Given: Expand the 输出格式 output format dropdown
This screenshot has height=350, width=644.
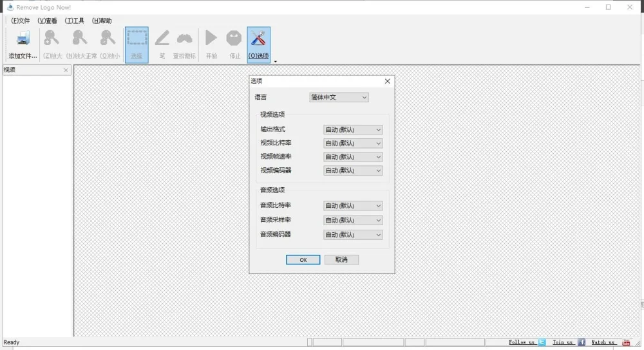Looking at the screenshot, I should point(353,129).
